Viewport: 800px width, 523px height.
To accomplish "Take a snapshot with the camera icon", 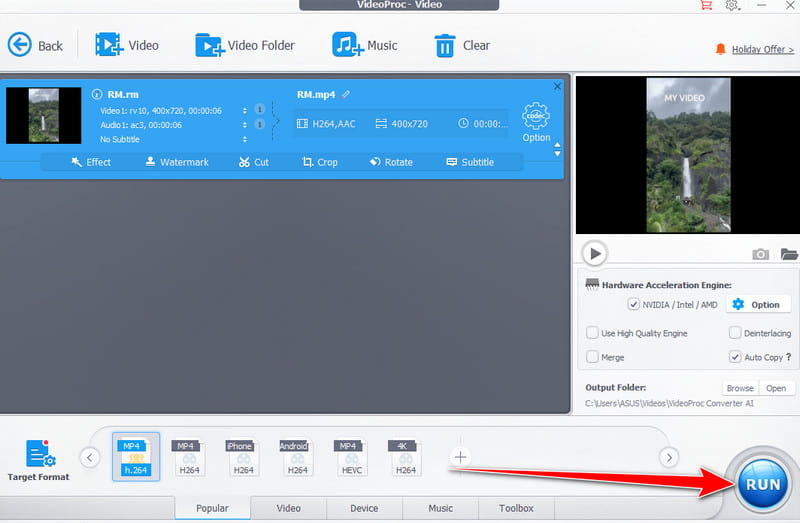I will tap(760, 254).
